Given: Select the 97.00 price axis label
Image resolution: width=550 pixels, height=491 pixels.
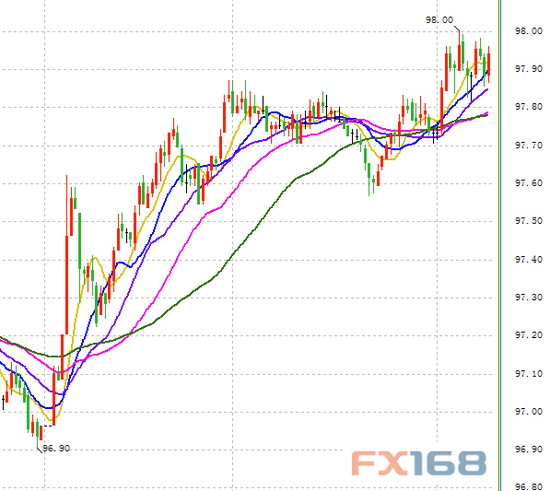Looking at the screenshot, I should point(528,411).
